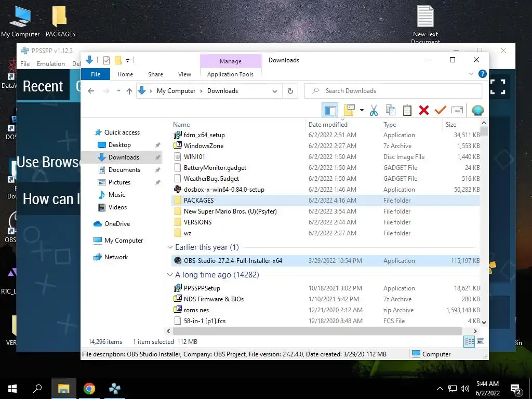Open the File tab

point(96,74)
